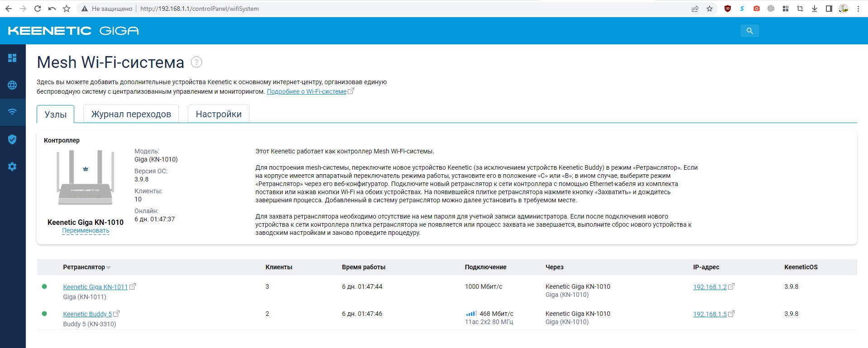The image size is (868, 348).
Task: Click the Клиенты column header
Action: pyautogui.click(x=279, y=267)
